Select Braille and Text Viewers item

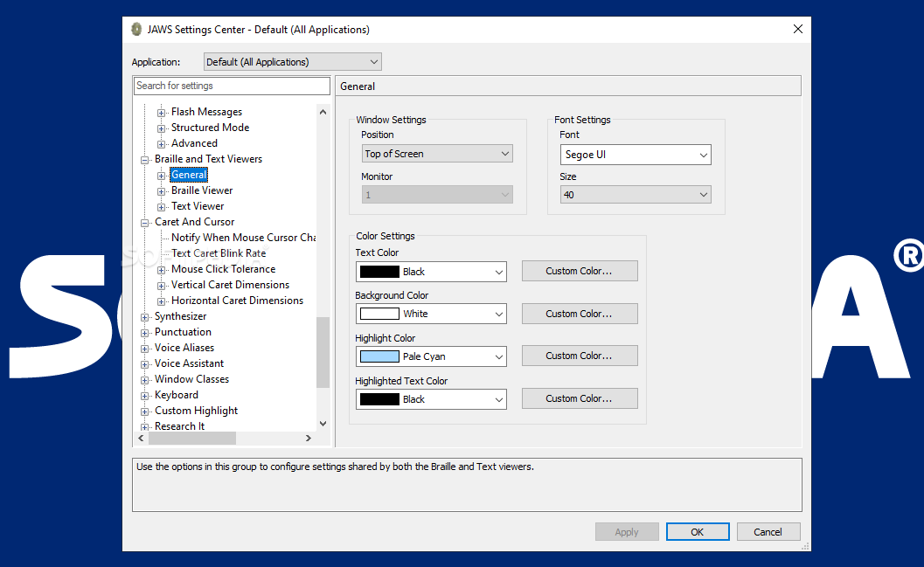[208, 159]
